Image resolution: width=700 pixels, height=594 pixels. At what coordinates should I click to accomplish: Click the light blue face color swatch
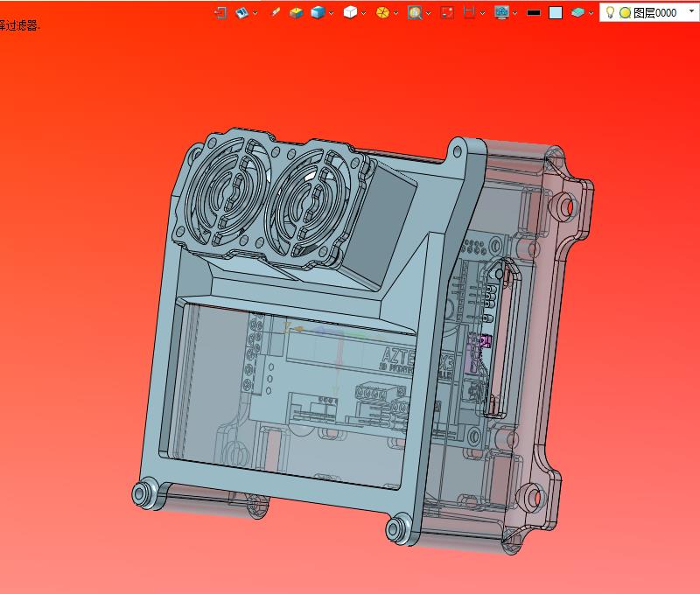click(x=556, y=13)
